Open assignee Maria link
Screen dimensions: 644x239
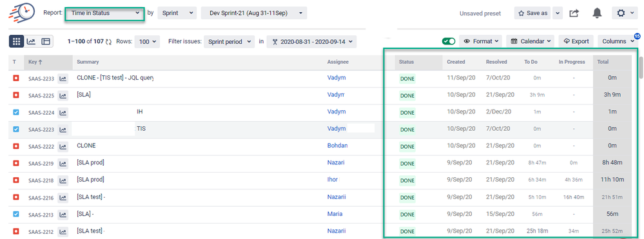[335, 213]
